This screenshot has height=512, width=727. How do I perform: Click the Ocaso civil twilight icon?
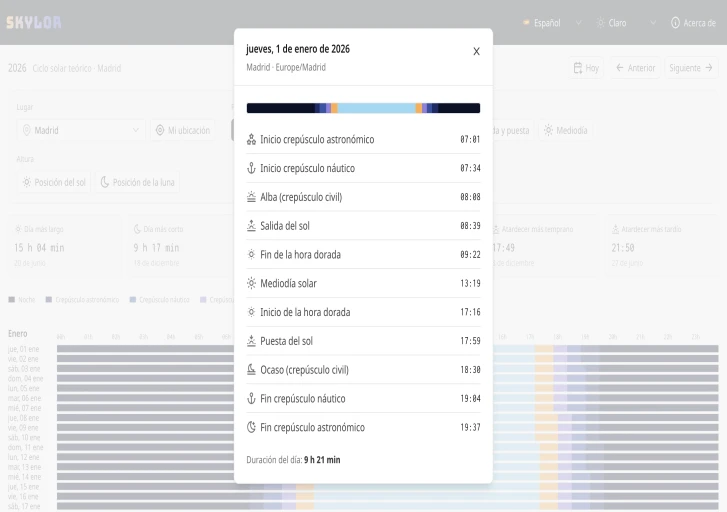(x=251, y=370)
